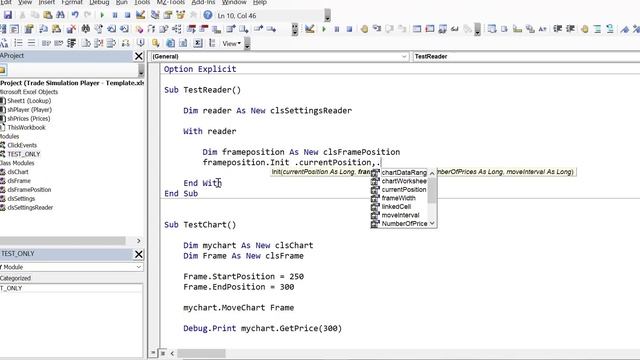Switch to Full Module View toggle

click(162, 353)
